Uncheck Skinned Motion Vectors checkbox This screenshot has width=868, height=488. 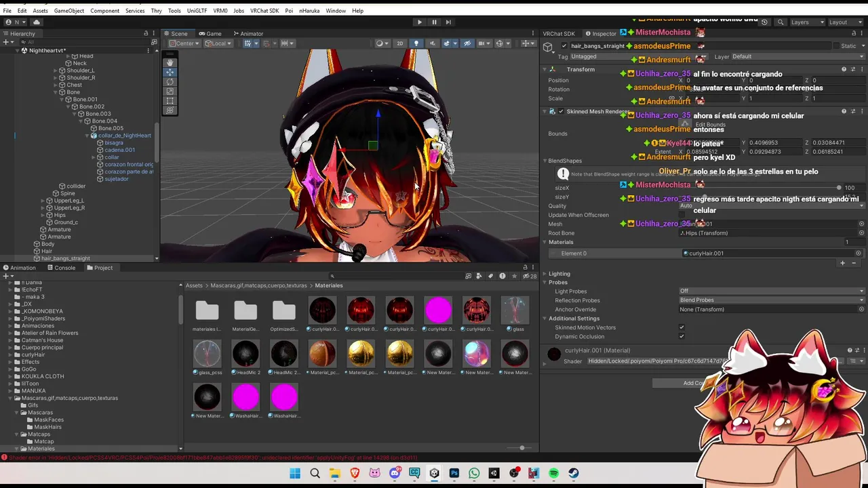682,327
